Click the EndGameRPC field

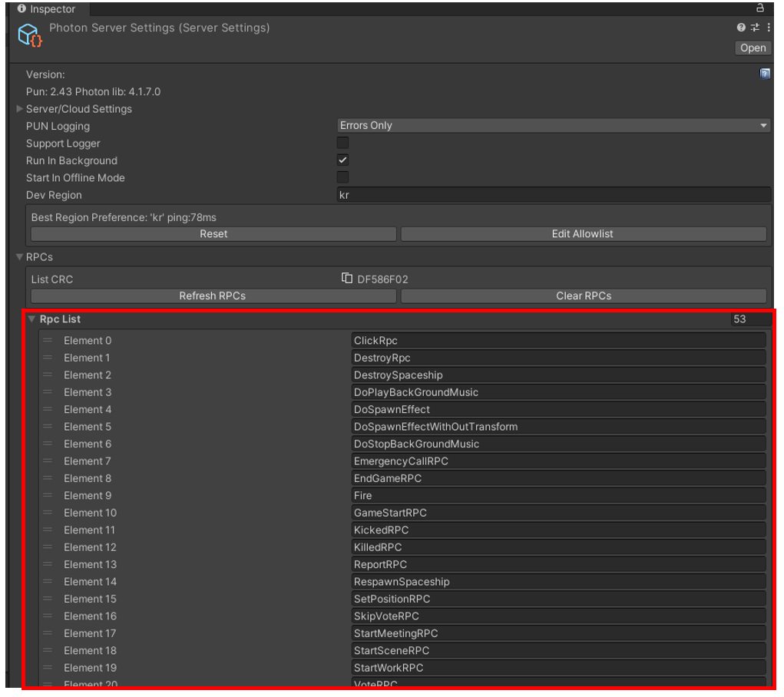(558, 478)
